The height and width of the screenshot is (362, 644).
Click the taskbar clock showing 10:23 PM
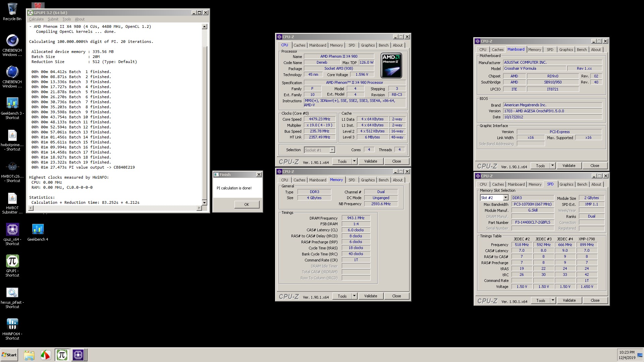(627, 352)
